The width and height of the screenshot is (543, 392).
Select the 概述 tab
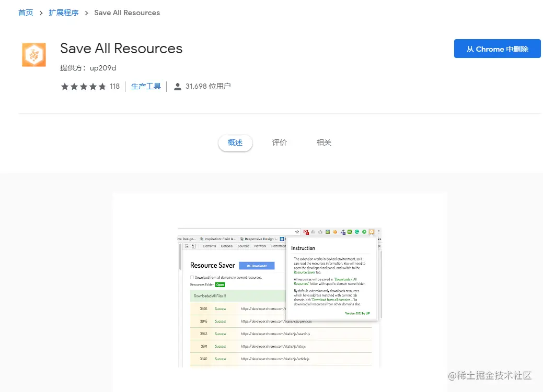click(x=235, y=142)
